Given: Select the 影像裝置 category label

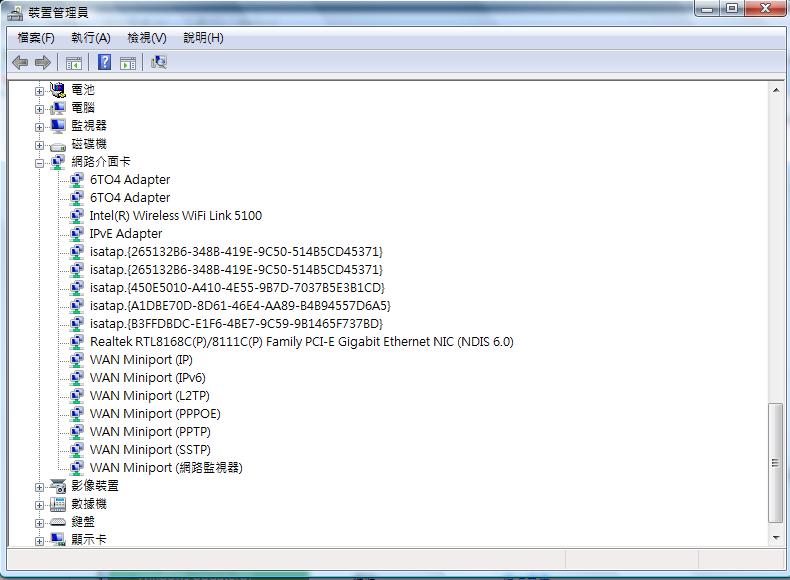Looking at the screenshot, I should click(x=95, y=486).
